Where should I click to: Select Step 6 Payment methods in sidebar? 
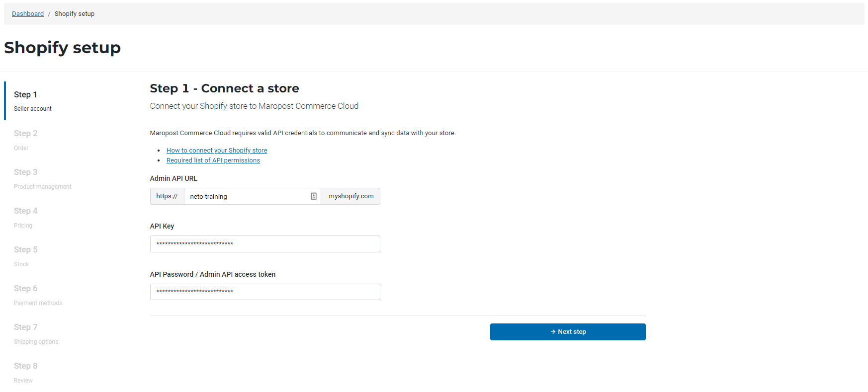click(x=38, y=295)
